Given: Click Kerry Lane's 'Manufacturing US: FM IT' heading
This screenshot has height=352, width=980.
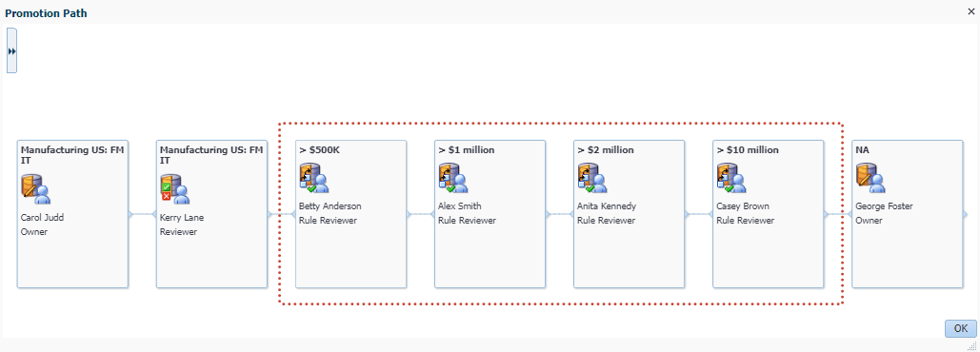Looking at the screenshot, I should [211, 155].
